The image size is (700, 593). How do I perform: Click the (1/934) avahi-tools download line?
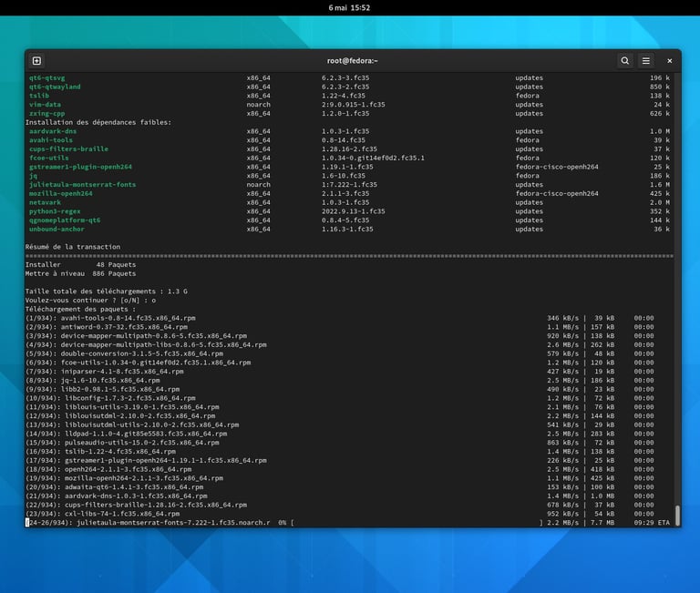(x=339, y=318)
